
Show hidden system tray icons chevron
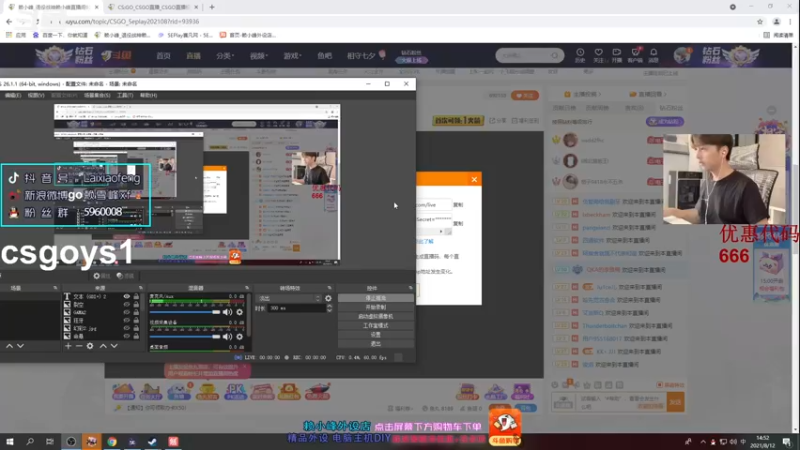coord(703,442)
